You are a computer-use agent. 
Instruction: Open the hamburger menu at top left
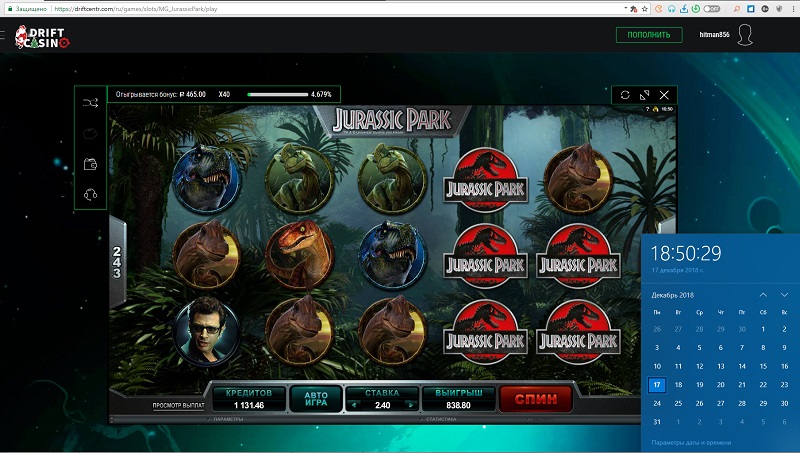pyautogui.click(x=3, y=35)
